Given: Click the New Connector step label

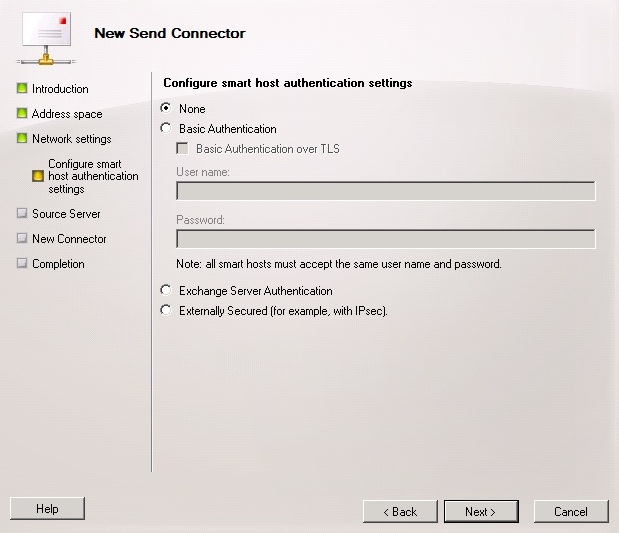Looking at the screenshot, I should [x=69, y=239].
